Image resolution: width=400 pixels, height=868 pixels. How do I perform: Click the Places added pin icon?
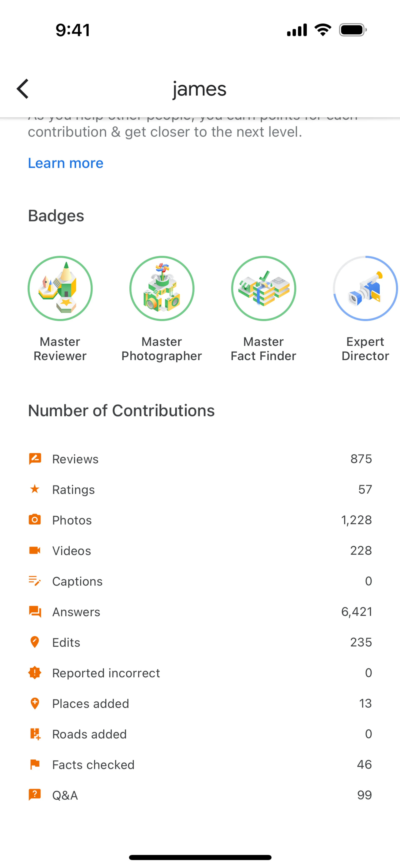coord(35,703)
